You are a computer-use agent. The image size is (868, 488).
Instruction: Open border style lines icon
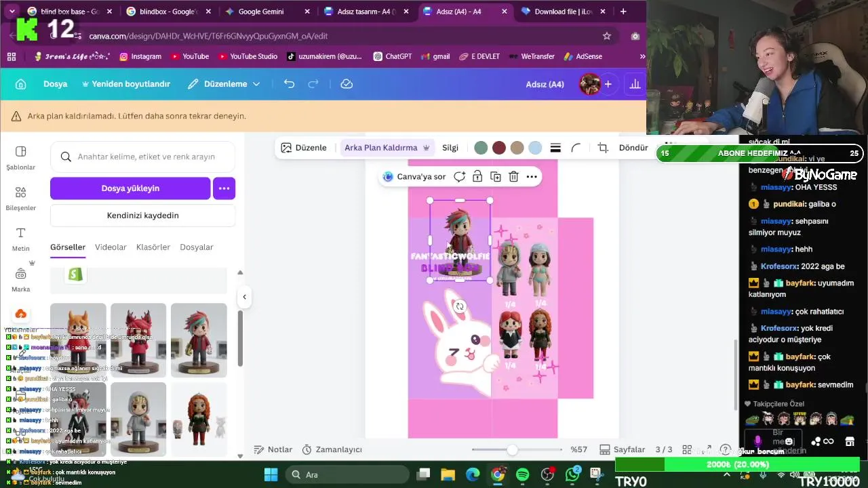[x=555, y=148]
